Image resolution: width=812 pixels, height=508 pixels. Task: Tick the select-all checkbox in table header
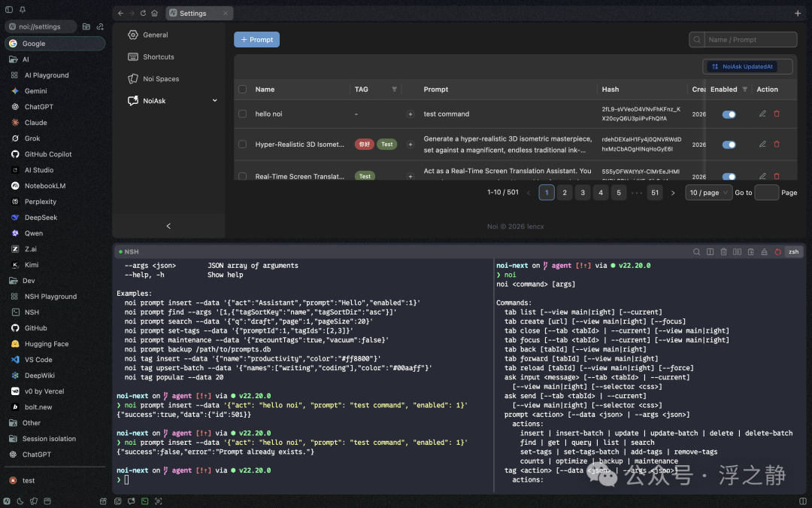coord(242,89)
